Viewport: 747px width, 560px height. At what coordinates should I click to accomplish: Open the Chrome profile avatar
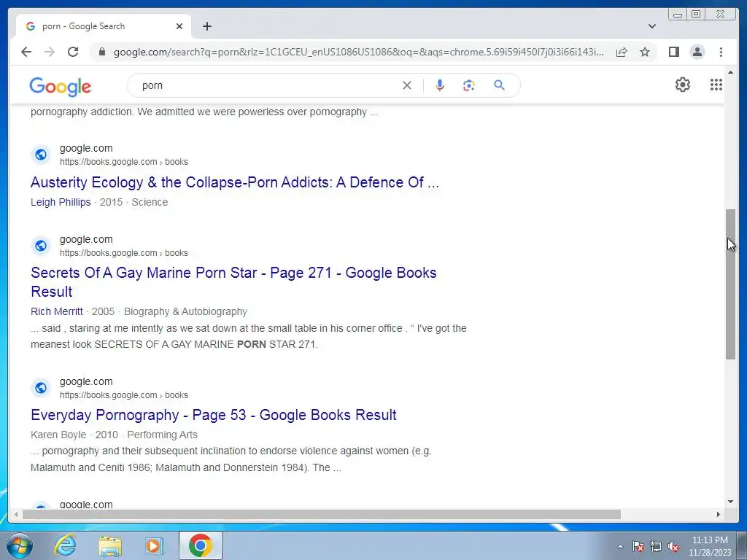click(697, 52)
